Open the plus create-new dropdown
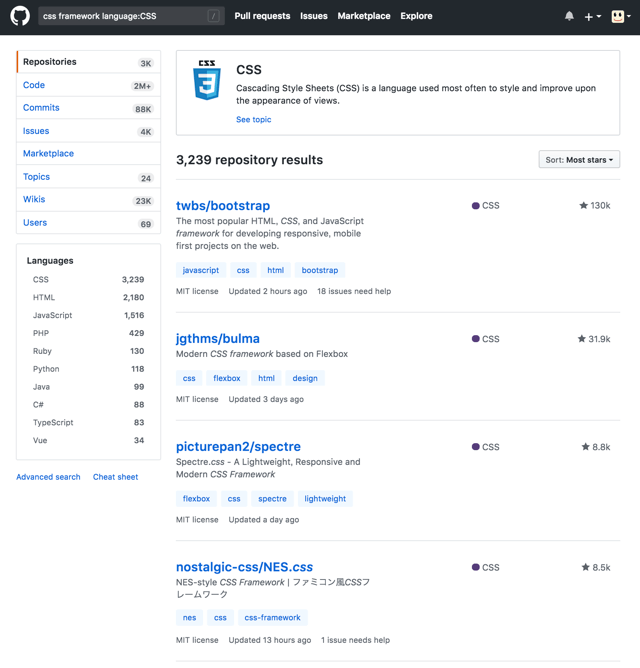This screenshot has width=640, height=668. 592,16
